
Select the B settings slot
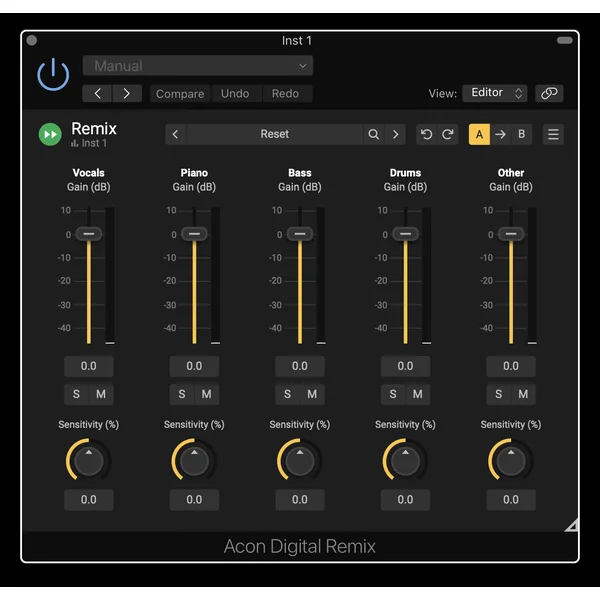521,134
